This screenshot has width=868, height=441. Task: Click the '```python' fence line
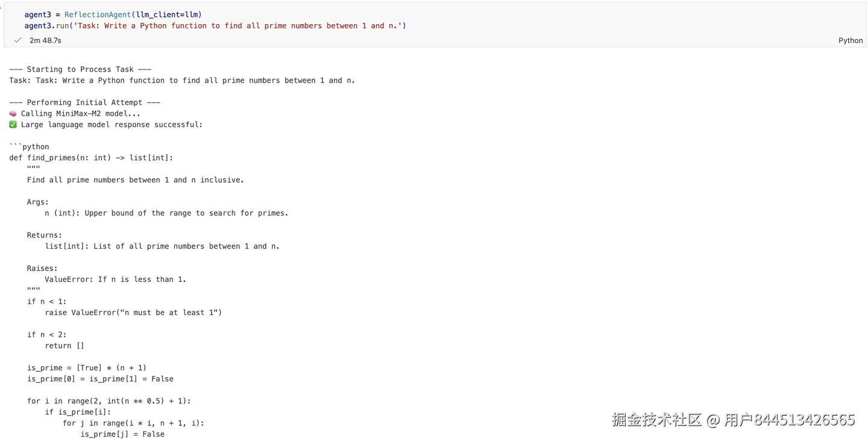coord(29,146)
